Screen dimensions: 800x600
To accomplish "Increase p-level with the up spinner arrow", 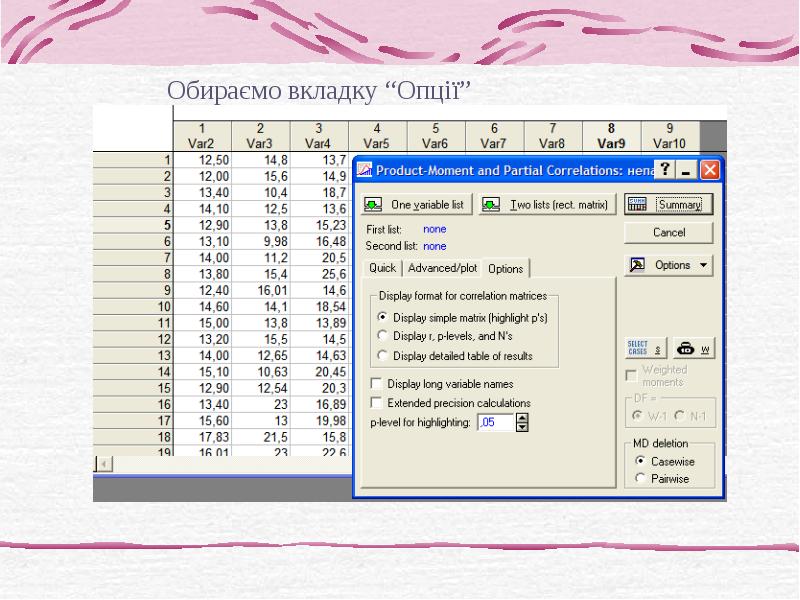I will pos(522,419).
